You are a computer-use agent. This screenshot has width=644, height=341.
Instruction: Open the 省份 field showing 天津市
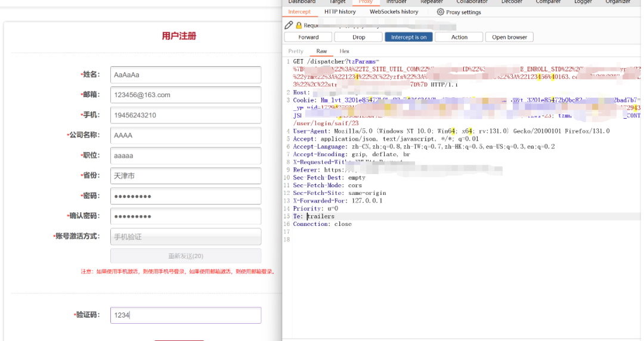click(185, 176)
